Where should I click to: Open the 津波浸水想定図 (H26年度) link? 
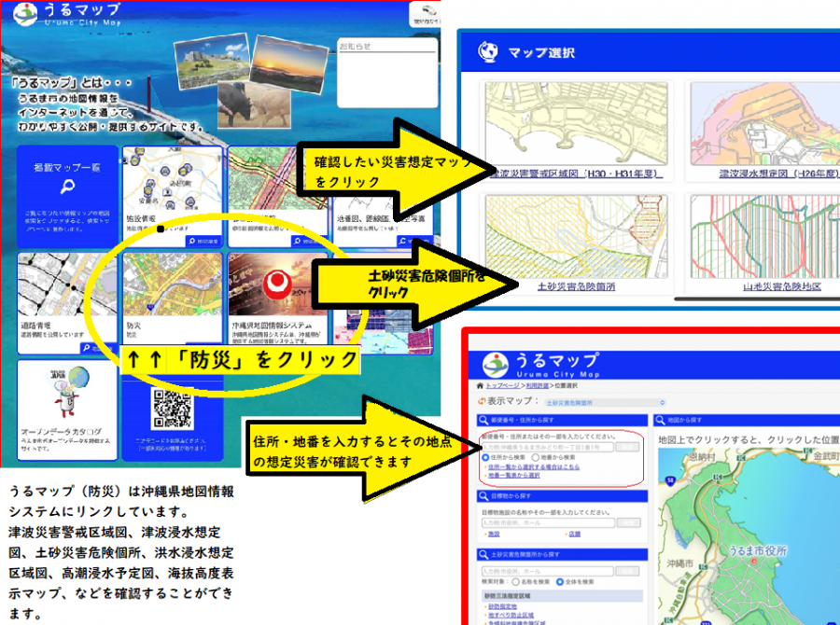point(779,174)
